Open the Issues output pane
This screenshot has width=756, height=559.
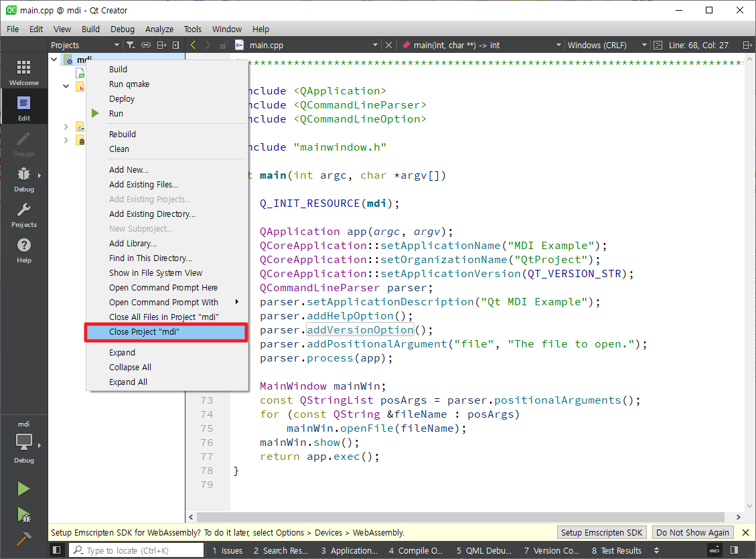click(x=227, y=550)
